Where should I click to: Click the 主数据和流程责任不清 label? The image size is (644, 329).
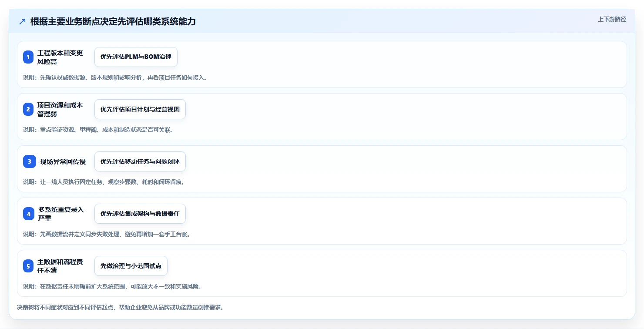[x=60, y=266]
